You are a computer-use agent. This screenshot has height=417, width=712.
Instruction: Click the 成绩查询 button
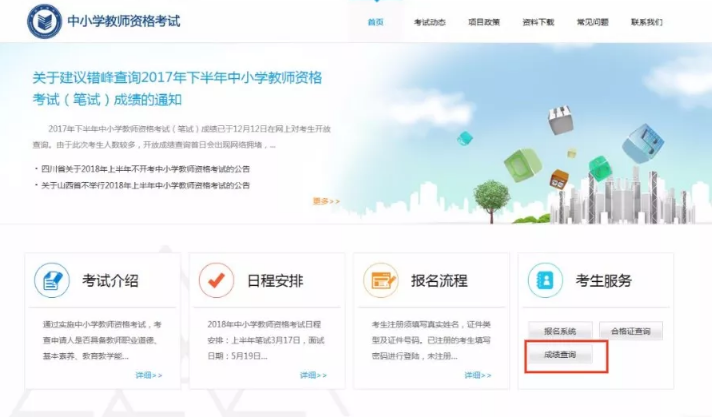[x=560, y=355]
